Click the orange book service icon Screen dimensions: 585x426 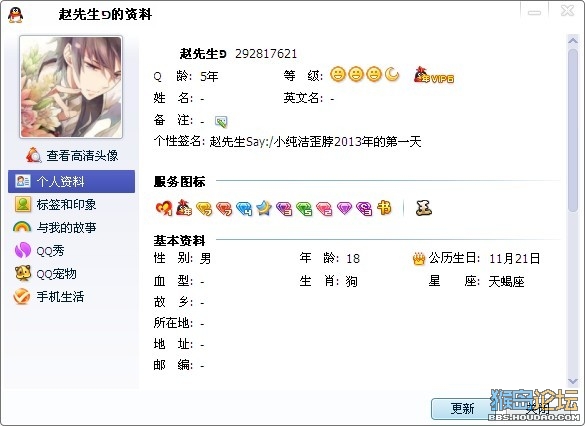point(384,207)
